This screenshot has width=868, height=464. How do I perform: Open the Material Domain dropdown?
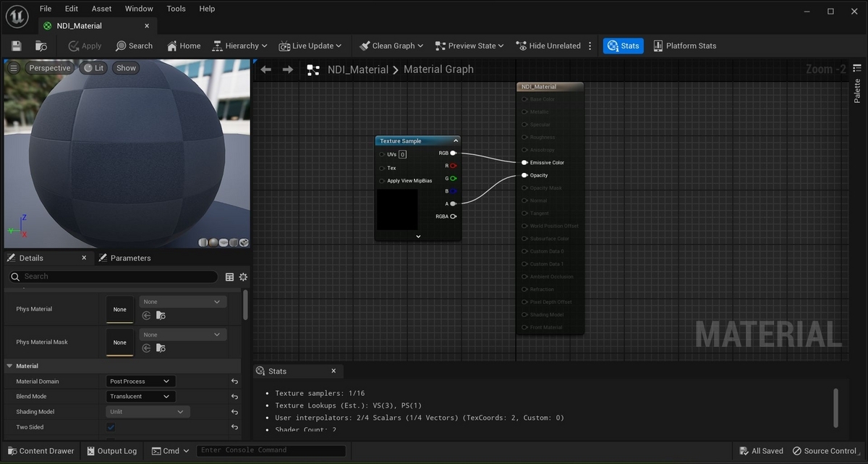pyautogui.click(x=141, y=381)
